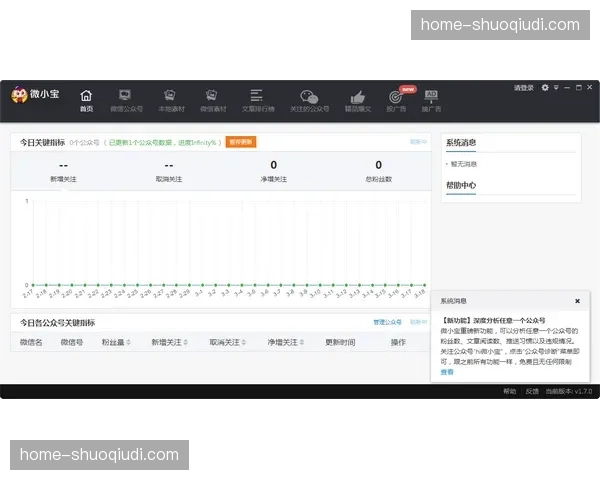Click the 请登录 login link
Image resolution: width=600 pixels, height=480 pixels.
click(x=524, y=88)
